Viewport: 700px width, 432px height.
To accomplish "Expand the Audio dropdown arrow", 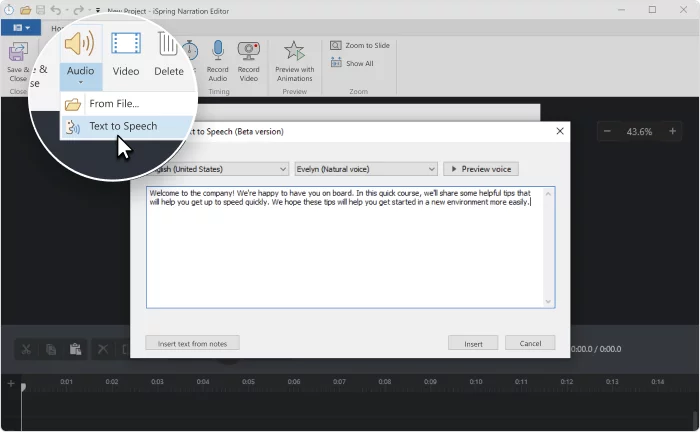I will pyautogui.click(x=81, y=82).
